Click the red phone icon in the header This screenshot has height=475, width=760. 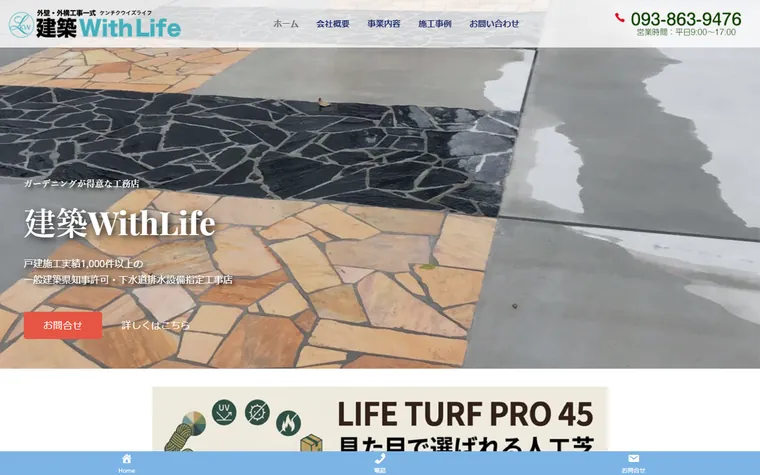point(619,18)
